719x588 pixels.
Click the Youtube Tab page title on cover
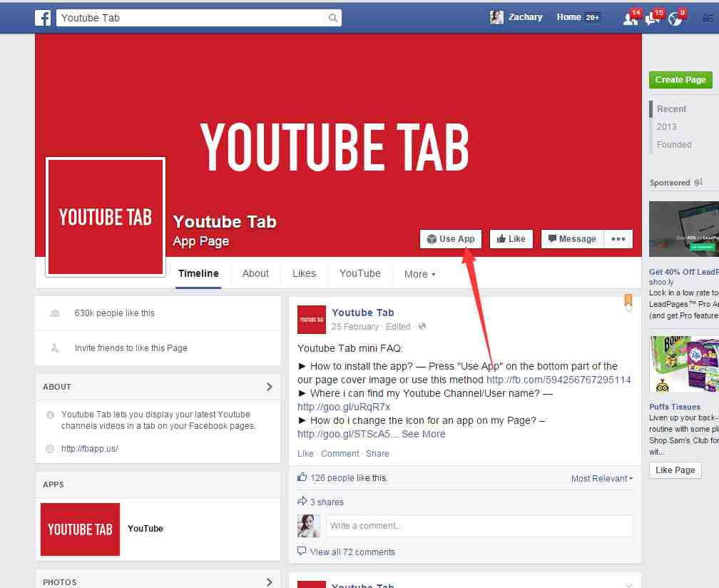225,221
